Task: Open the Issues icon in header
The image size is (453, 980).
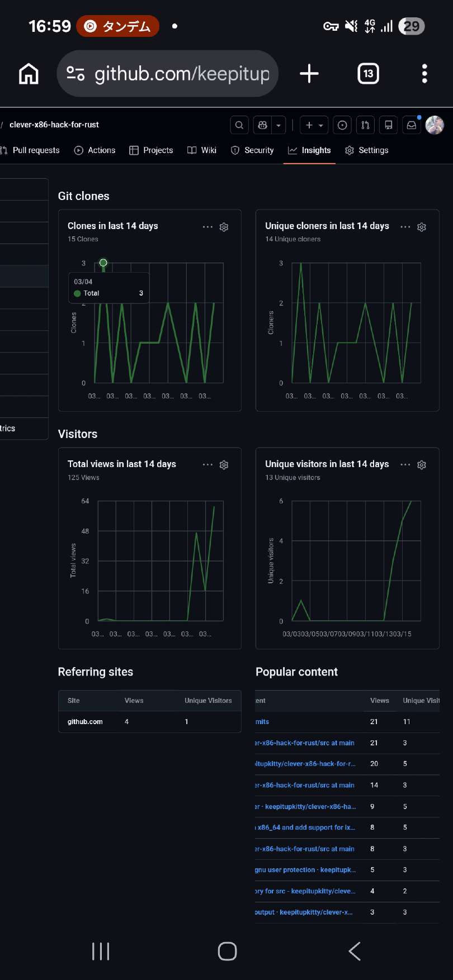Action: tap(342, 125)
